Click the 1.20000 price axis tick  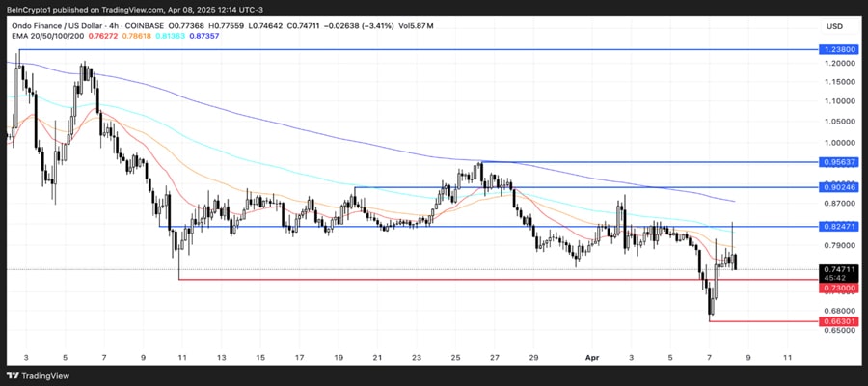(x=840, y=64)
